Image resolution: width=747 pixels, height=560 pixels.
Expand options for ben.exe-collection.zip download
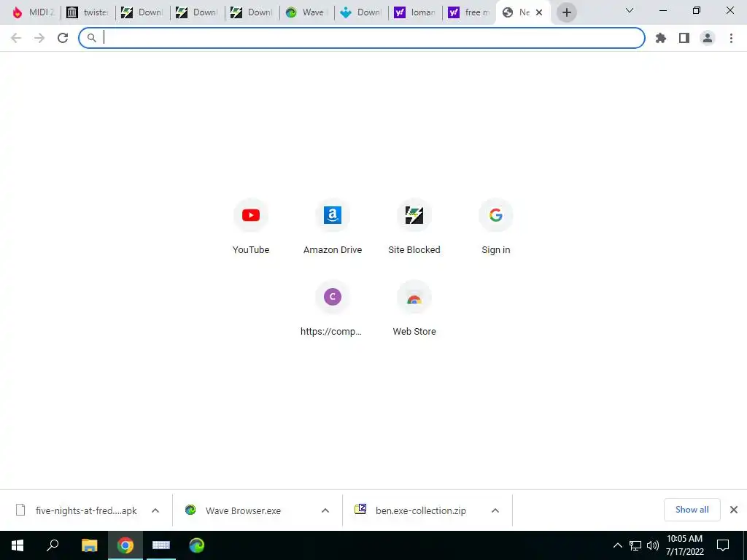(x=495, y=510)
